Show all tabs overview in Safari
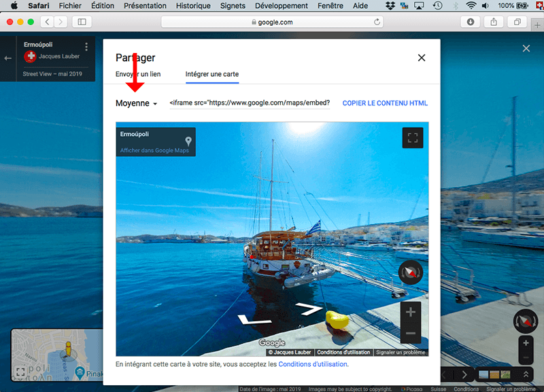Image resolution: width=544 pixels, height=392 pixels. [517, 22]
